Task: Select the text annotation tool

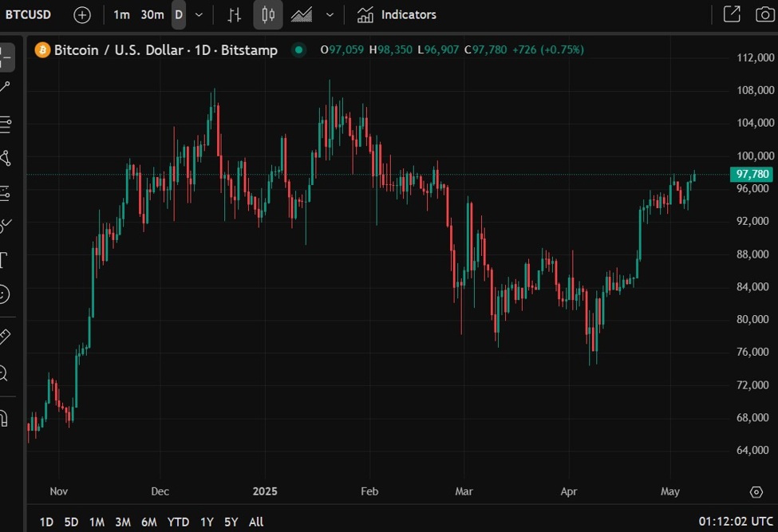Action: click(x=4, y=259)
